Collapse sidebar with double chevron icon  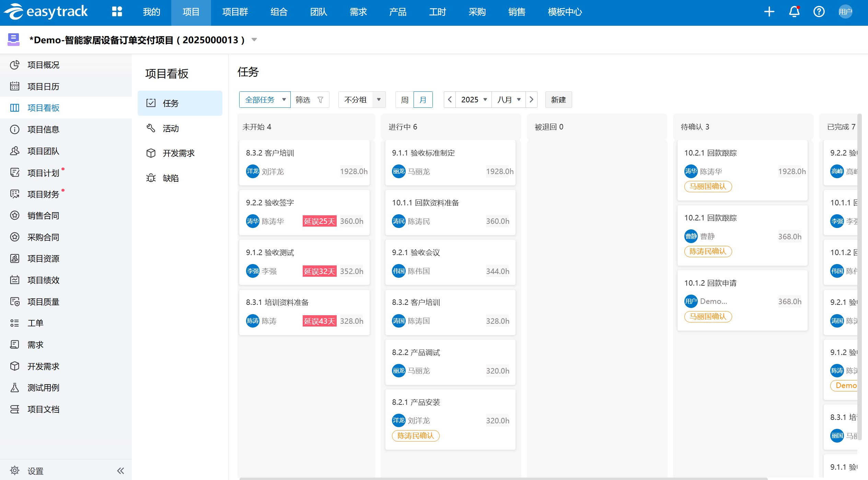point(120,471)
